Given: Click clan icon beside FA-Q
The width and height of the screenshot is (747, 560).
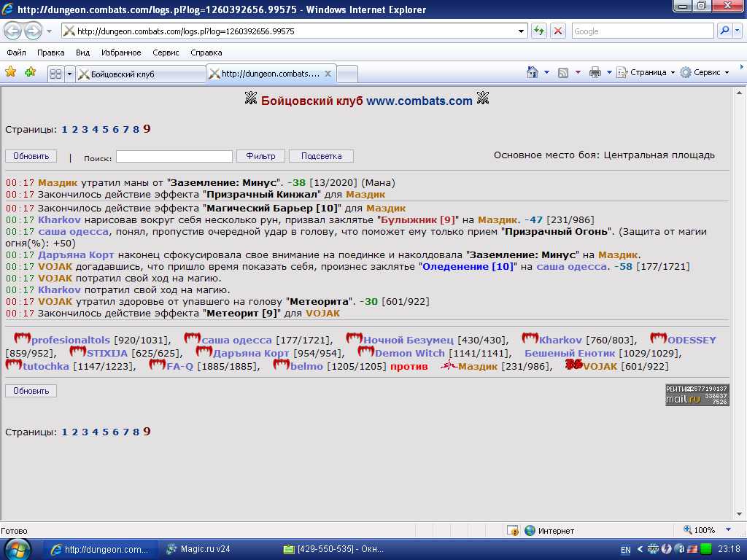Looking at the screenshot, I should click(158, 365).
